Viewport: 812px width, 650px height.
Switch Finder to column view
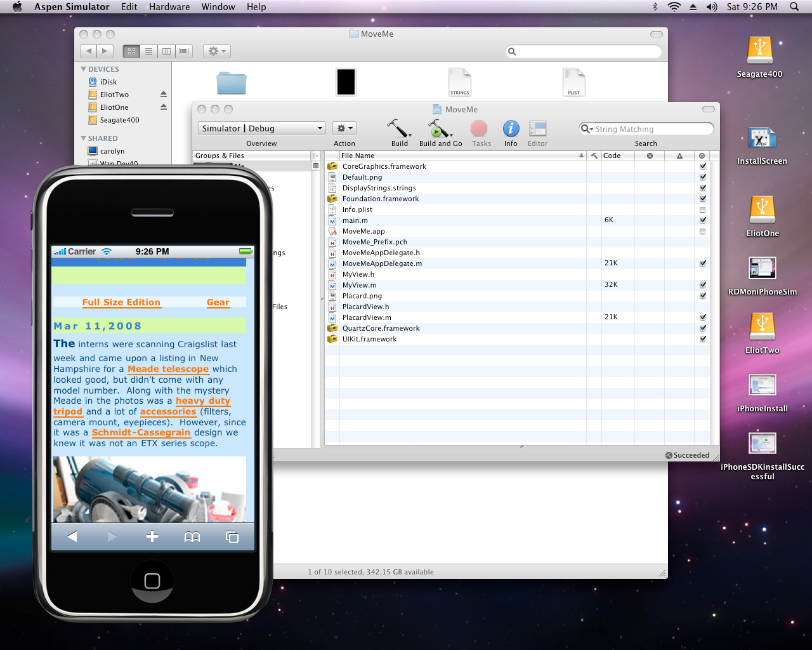[x=166, y=51]
